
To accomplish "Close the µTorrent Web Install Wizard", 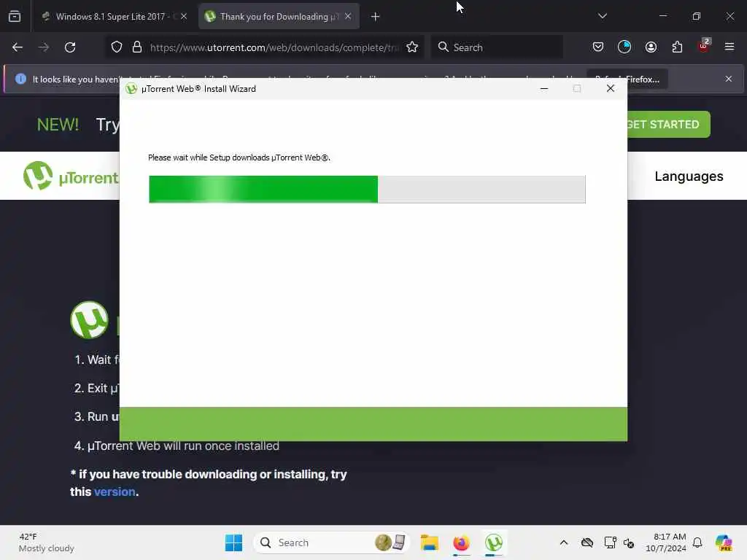I will tap(611, 88).
